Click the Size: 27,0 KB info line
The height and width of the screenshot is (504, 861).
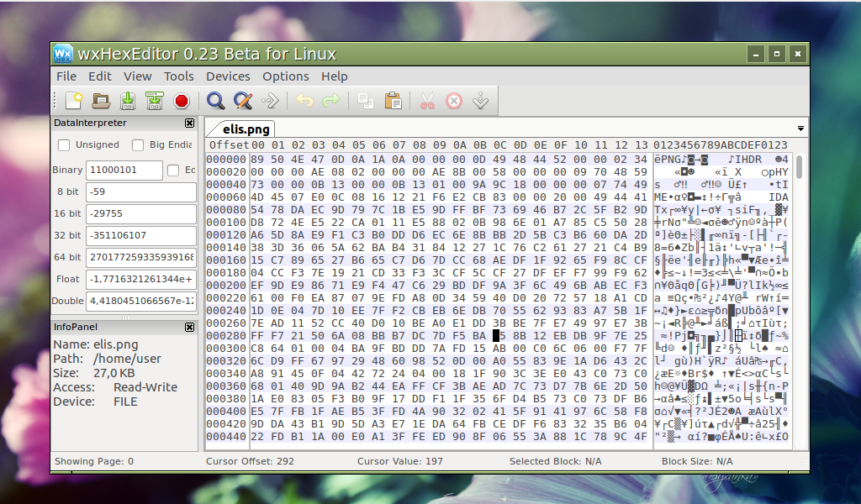click(x=94, y=373)
